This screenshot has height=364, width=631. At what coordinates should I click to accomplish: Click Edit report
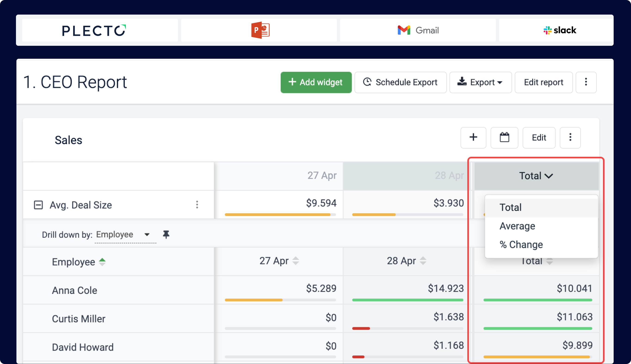point(544,82)
